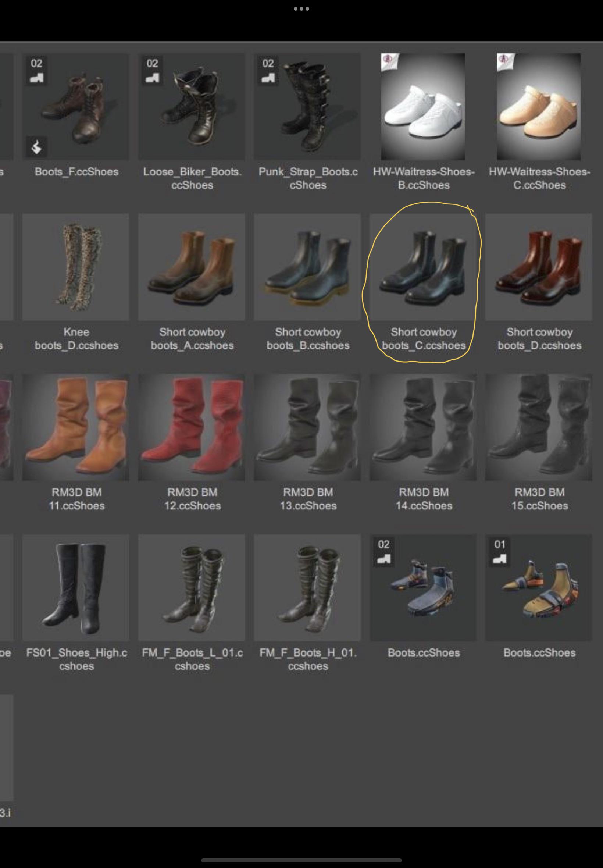Click the circled Short cowboy boots_C
The height and width of the screenshot is (868, 603).
click(423, 267)
